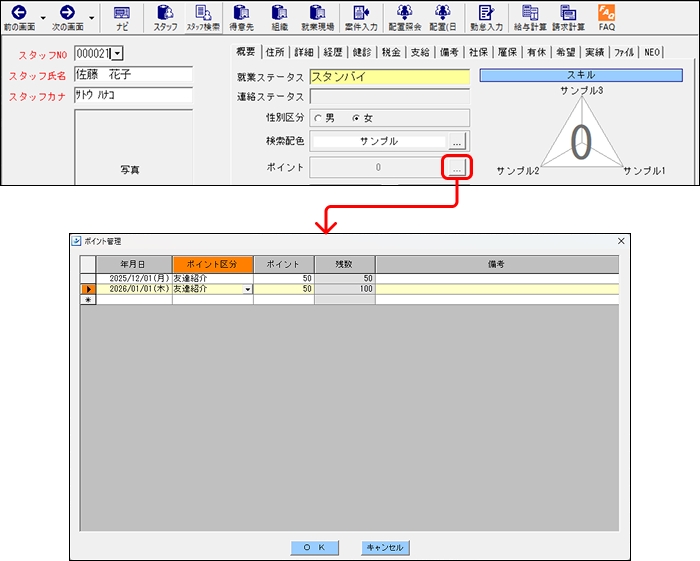Switch to the 経歴 tab
The height and width of the screenshot is (561, 700).
[333, 52]
